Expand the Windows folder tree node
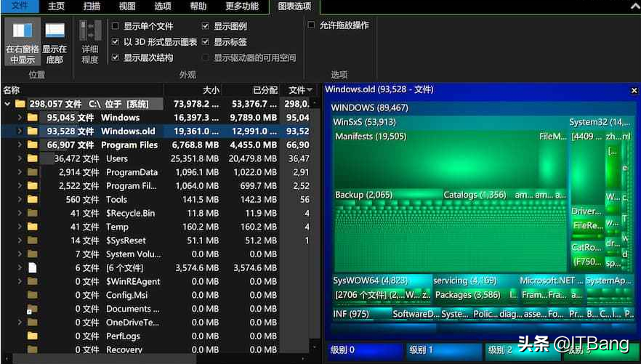The height and width of the screenshot is (364, 641). click(20, 118)
